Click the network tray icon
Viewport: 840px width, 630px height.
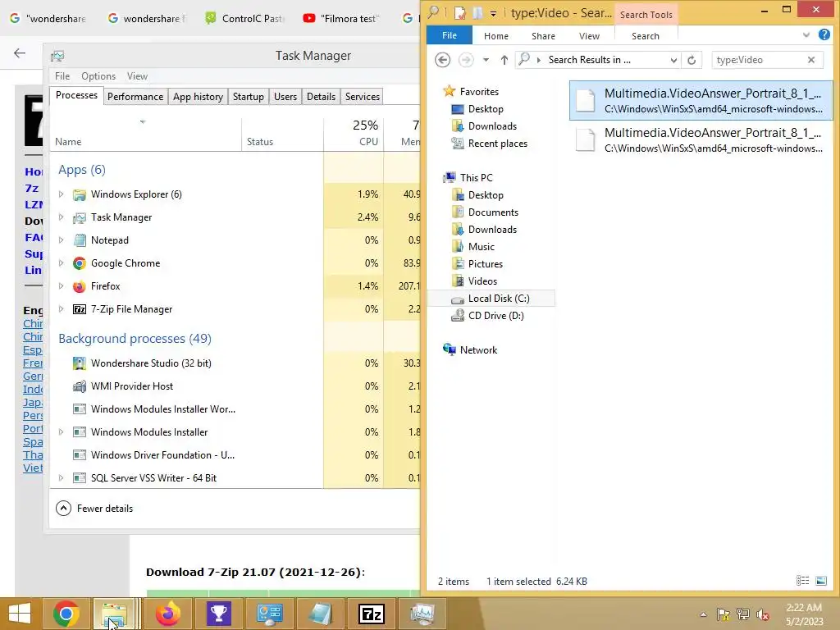point(743,614)
